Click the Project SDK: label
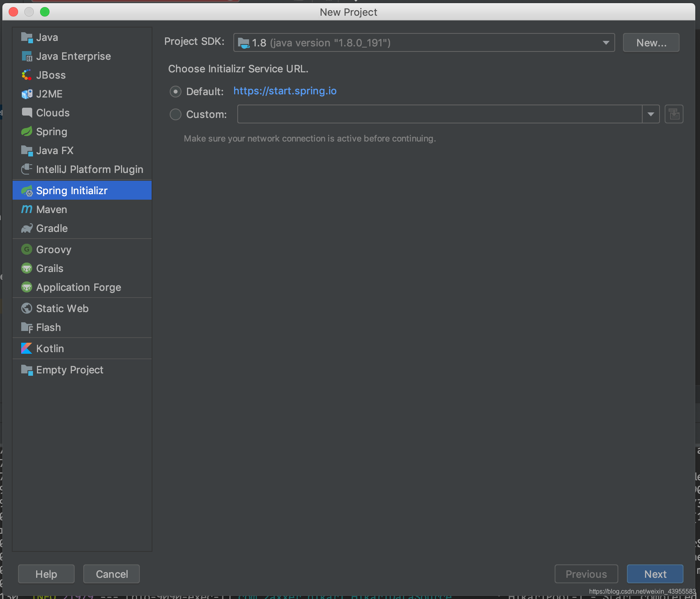The image size is (700, 599). coord(194,41)
